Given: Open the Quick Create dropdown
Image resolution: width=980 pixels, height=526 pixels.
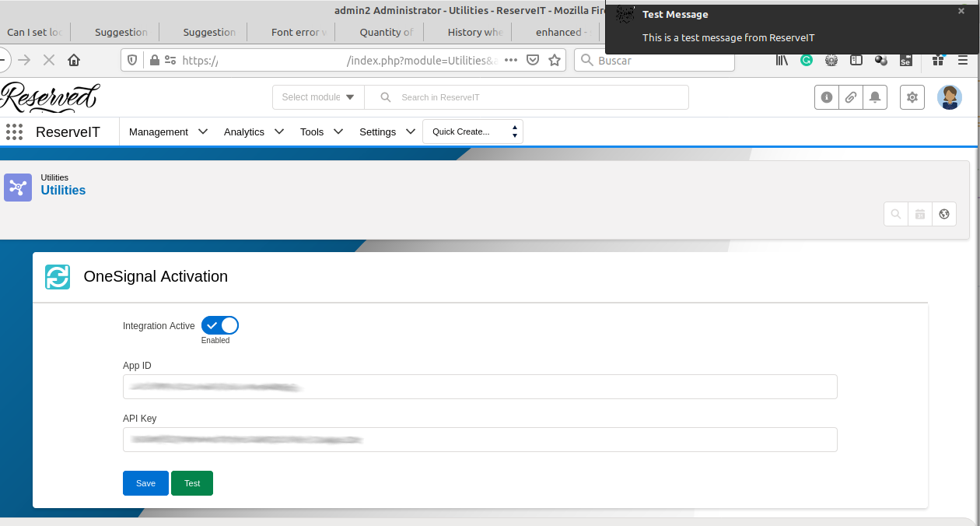Looking at the screenshot, I should coord(473,131).
